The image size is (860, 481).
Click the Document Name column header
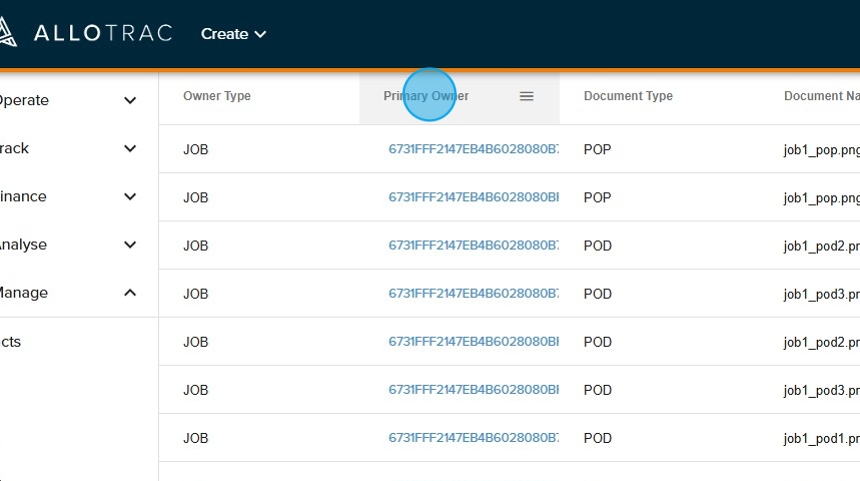[820, 96]
